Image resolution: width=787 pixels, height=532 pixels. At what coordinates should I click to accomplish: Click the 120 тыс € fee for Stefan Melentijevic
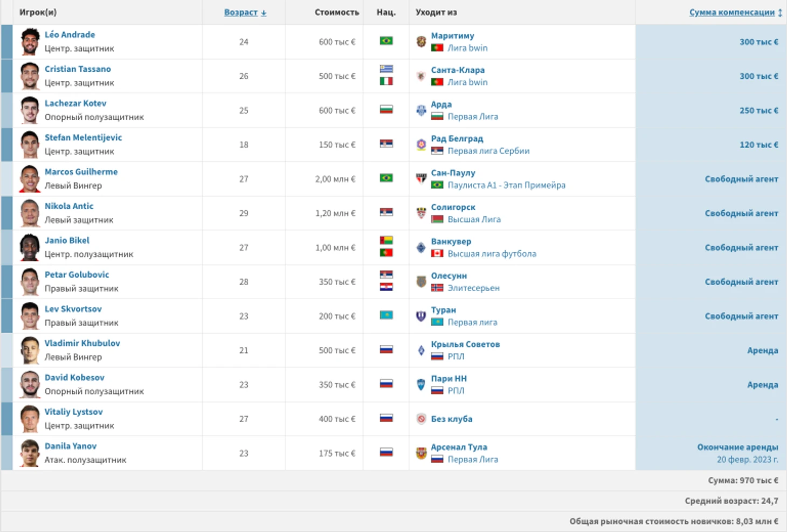759,144
